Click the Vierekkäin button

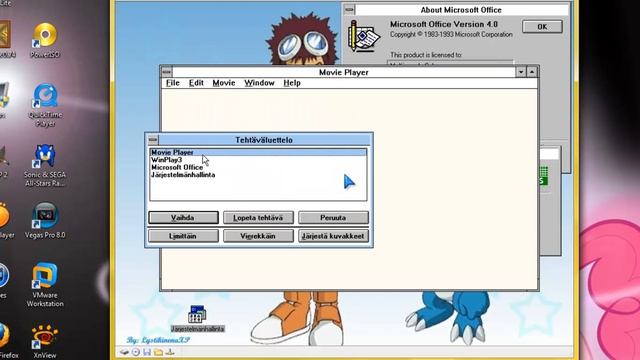[258, 236]
